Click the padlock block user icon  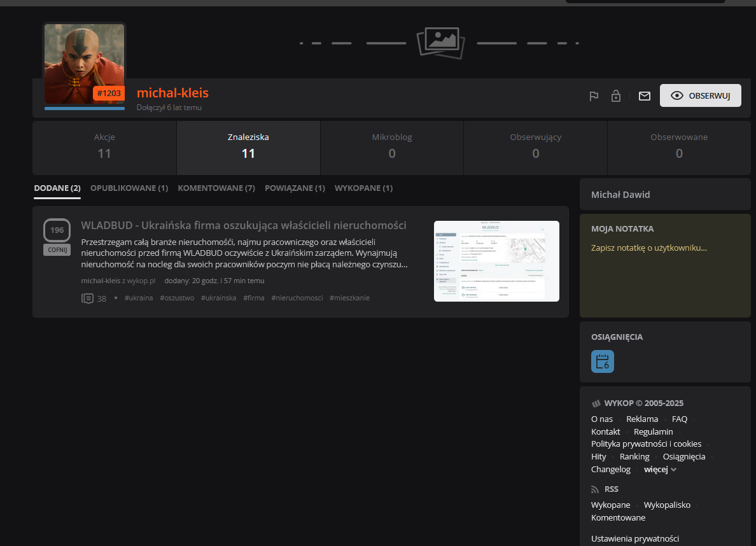pos(615,96)
